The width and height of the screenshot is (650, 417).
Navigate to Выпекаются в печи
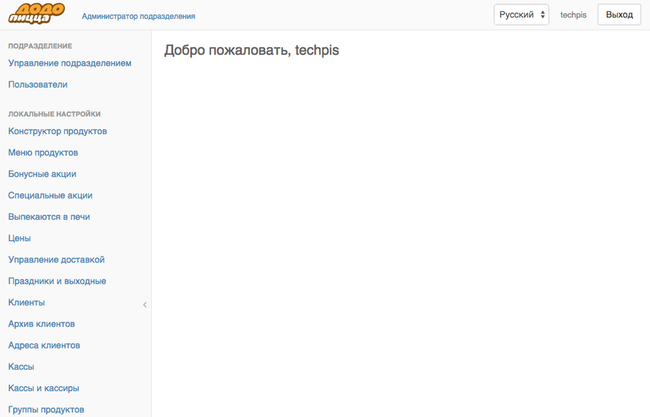(49, 217)
